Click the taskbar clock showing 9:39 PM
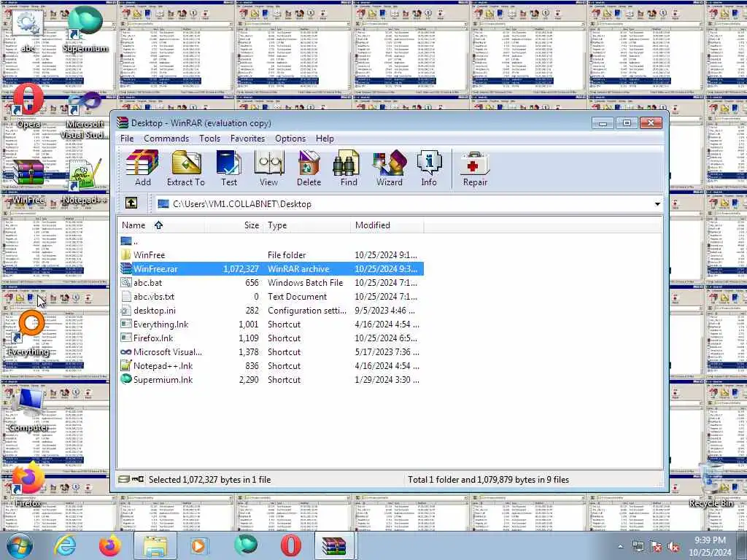Image resolution: width=747 pixels, height=560 pixels. tap(710, 546)
